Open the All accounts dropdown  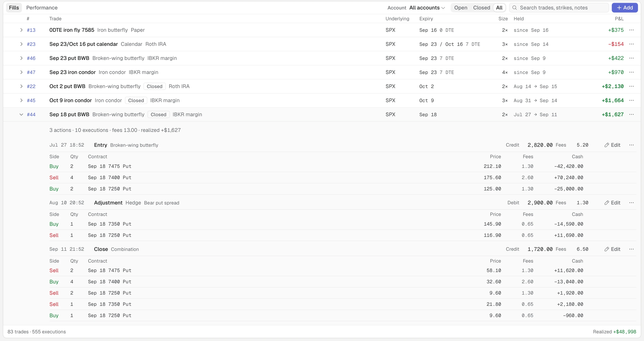(427, 8)
